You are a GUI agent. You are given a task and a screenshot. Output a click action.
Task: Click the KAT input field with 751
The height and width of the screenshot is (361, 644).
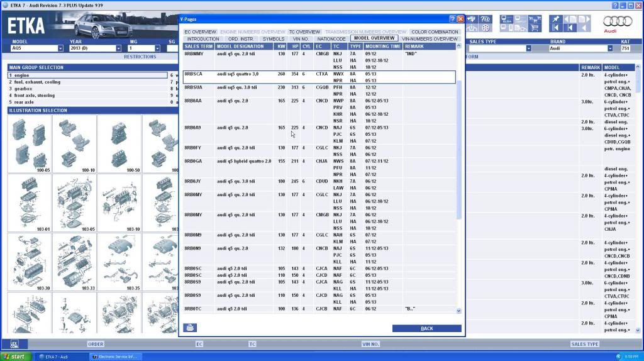[626, 48]
